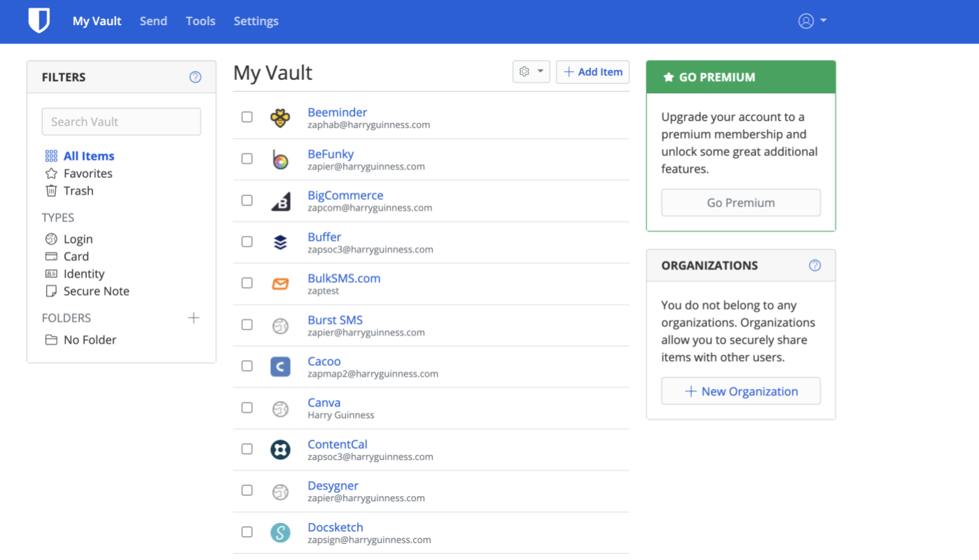Open the Beeminder bee icon
This screenshot has width=979, height=560.
[280, 118]
